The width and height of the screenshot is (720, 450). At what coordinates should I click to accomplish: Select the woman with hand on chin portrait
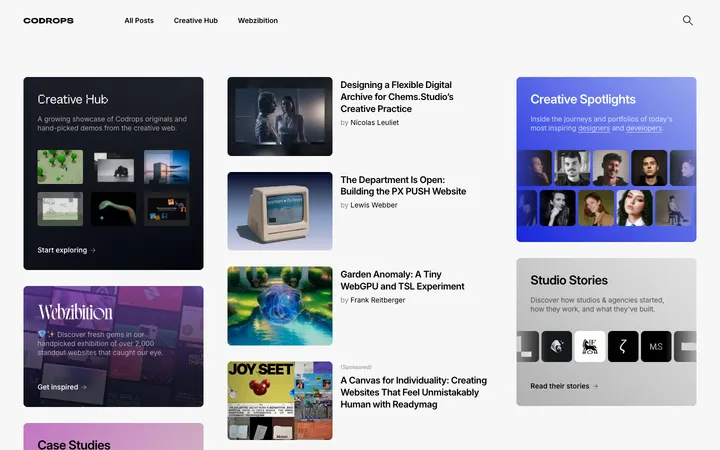557,208
